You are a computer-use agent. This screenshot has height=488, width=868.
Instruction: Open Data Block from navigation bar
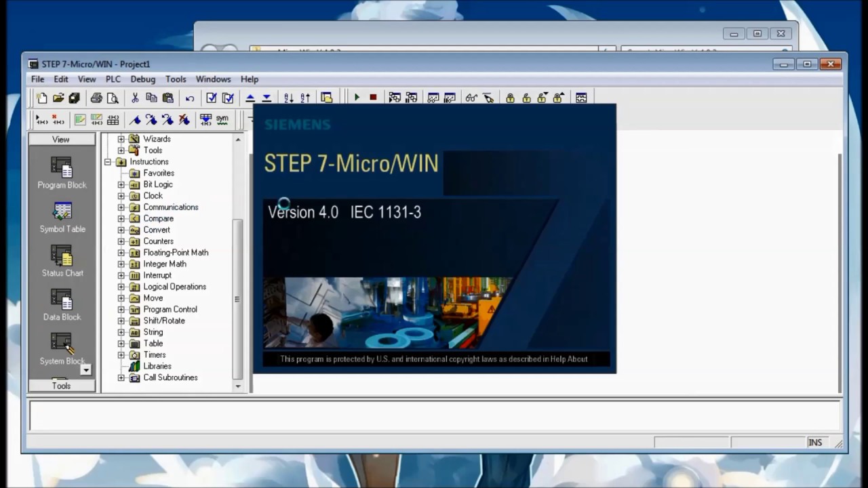(x=62, y=306)
